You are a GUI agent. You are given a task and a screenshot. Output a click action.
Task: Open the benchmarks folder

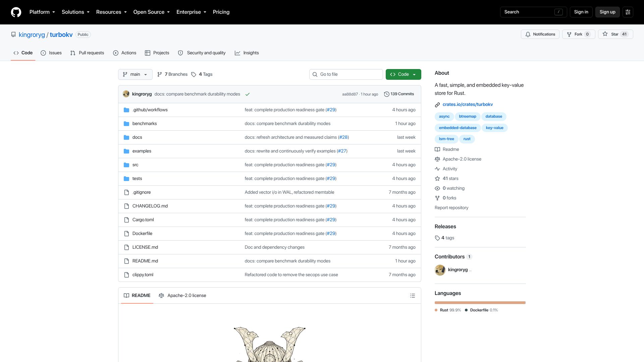145,124
